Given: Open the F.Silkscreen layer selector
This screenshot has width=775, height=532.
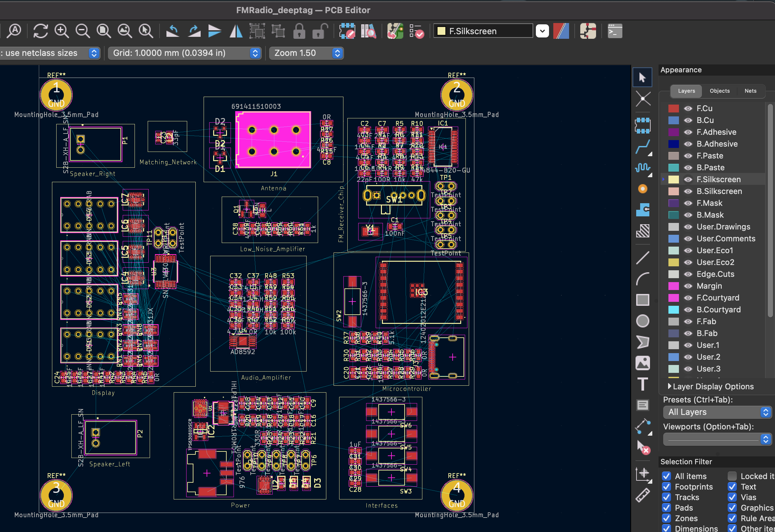Looking at the screenshot, I should coord(491,31).
